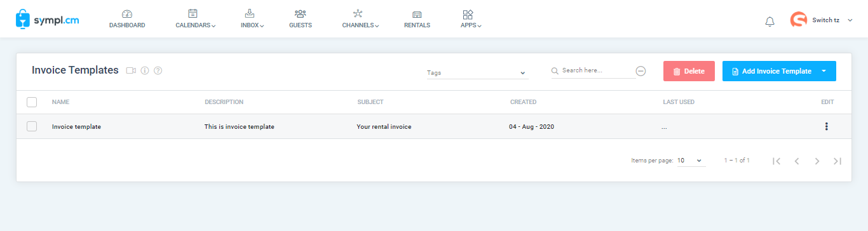Screen dimensions: 868x231
Task: Go to Guests page
Action: (301, 18)
